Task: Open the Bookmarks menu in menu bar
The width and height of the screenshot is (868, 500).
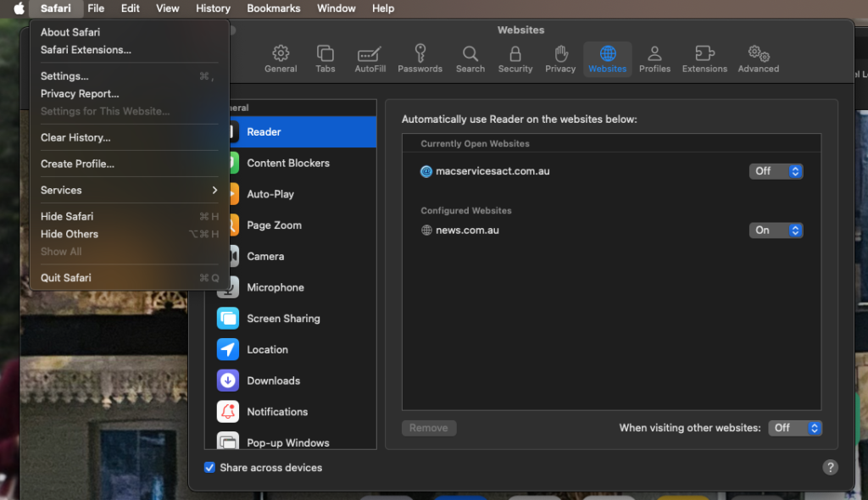Action: click(273, 8)
